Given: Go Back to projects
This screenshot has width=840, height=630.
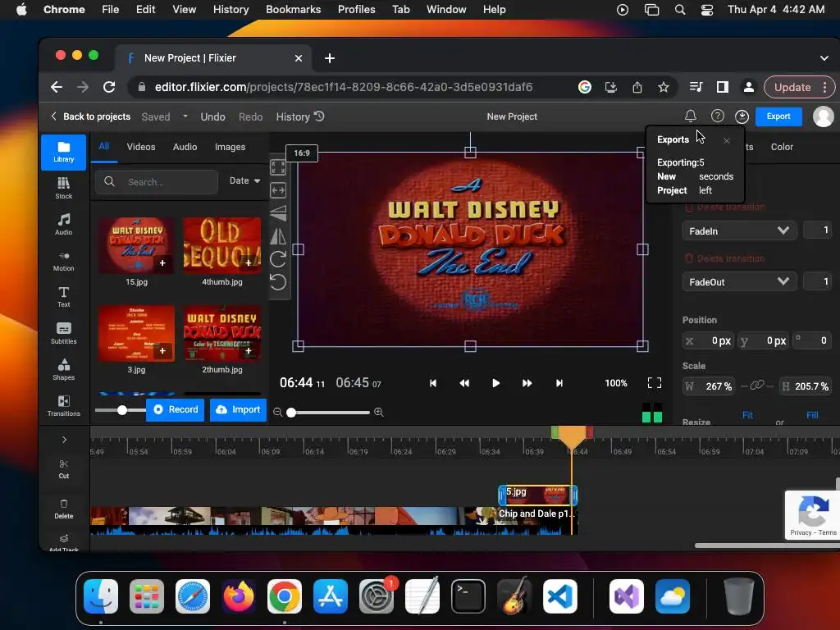Looking at the screenshot, I should pos(91,116).
